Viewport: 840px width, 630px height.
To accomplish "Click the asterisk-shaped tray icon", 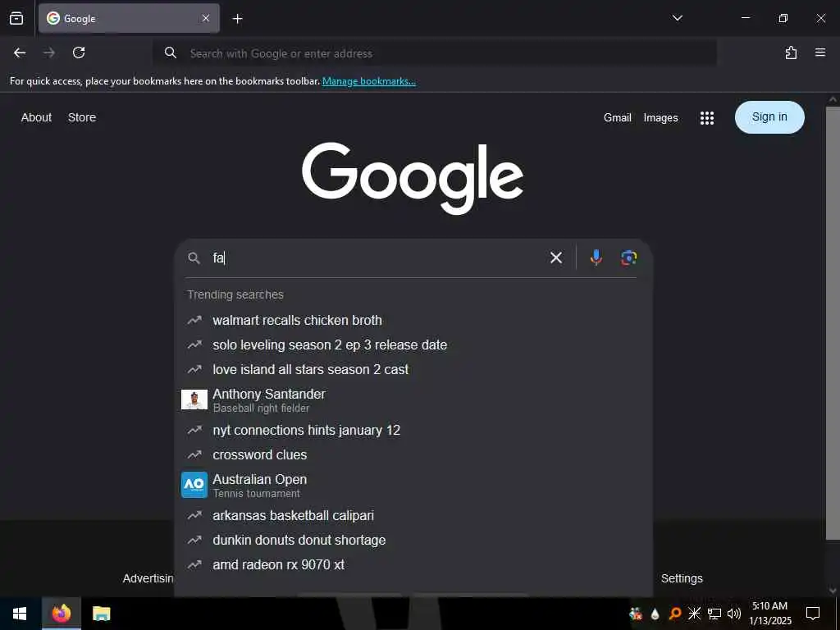I will coord(694,613).
